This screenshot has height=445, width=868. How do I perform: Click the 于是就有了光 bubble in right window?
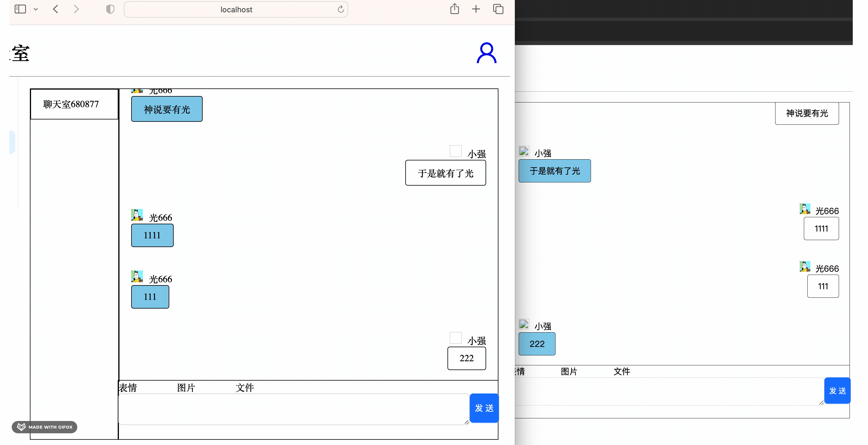pos(554,171)
